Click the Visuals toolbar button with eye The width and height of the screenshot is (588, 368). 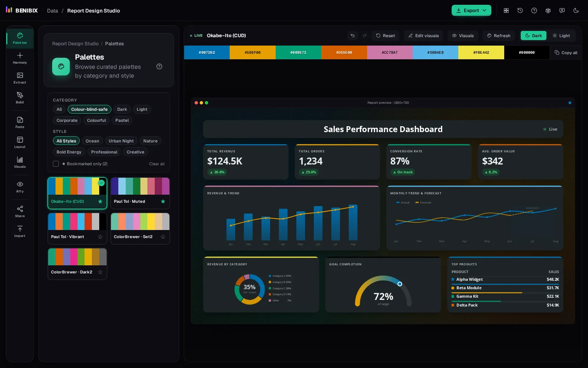(x=463, y=36)
